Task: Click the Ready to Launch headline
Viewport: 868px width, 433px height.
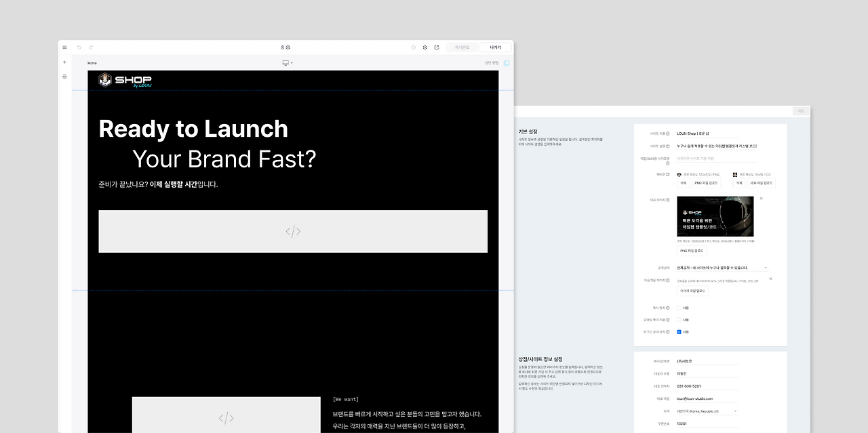Action: 193,129
